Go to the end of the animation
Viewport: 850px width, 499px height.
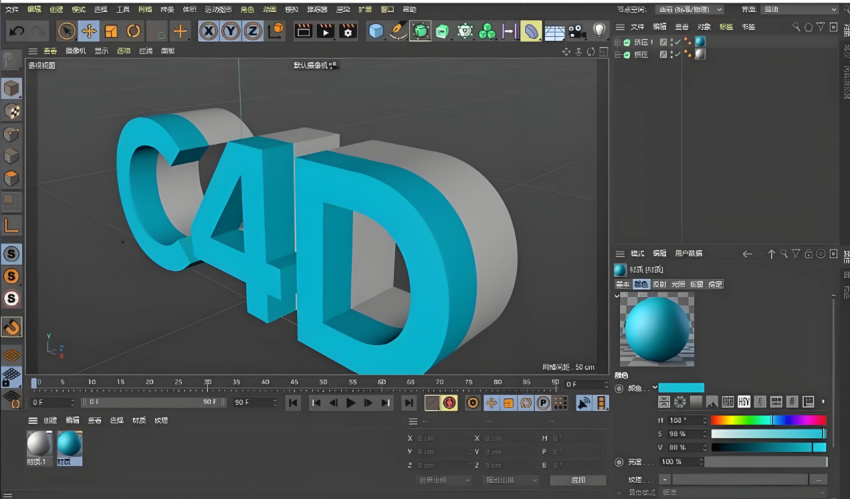(409, 403)
